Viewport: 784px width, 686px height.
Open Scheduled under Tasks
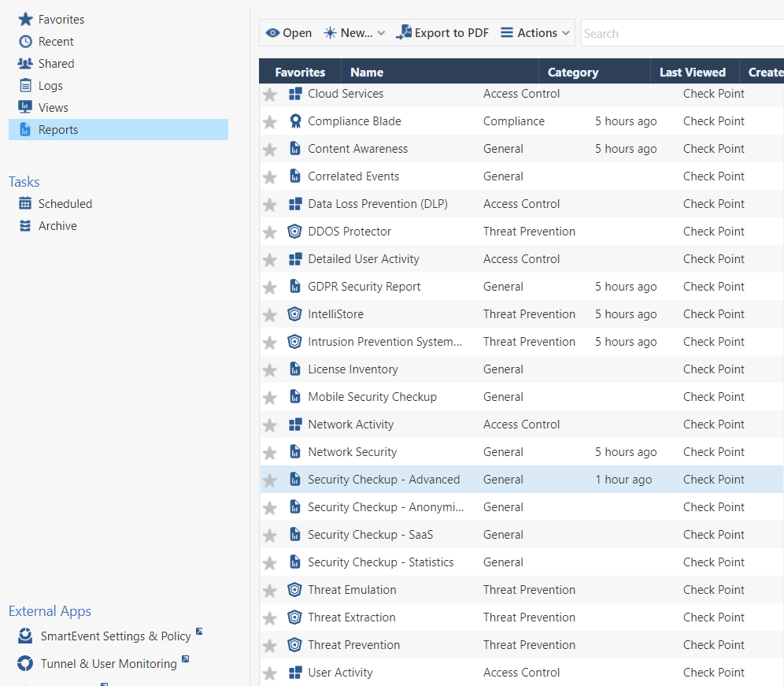(x=65, y=204)
